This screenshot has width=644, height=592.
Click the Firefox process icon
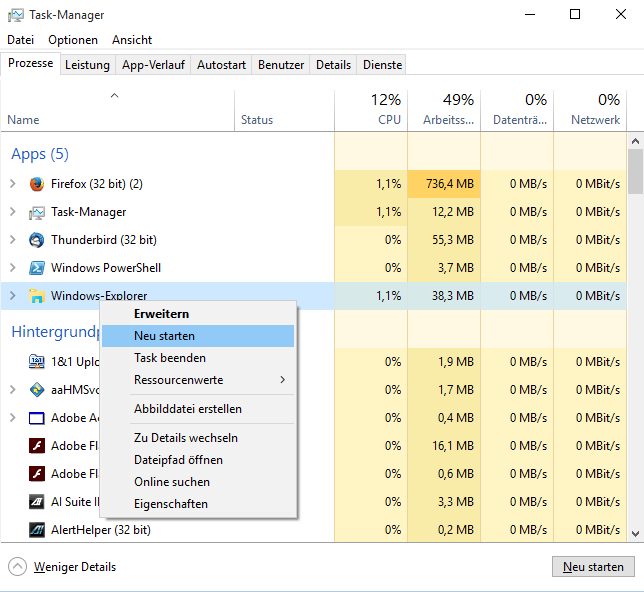coord(37,184)
